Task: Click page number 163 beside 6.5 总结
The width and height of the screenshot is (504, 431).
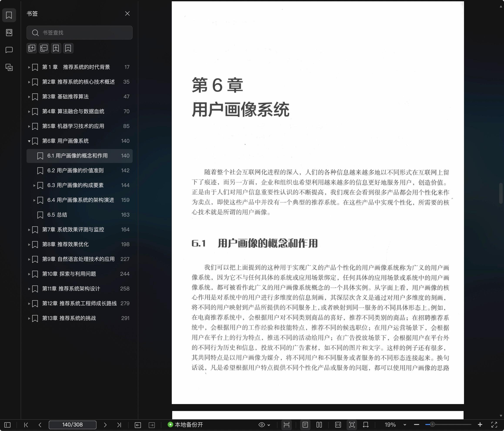Action: (x=125, y=215)
